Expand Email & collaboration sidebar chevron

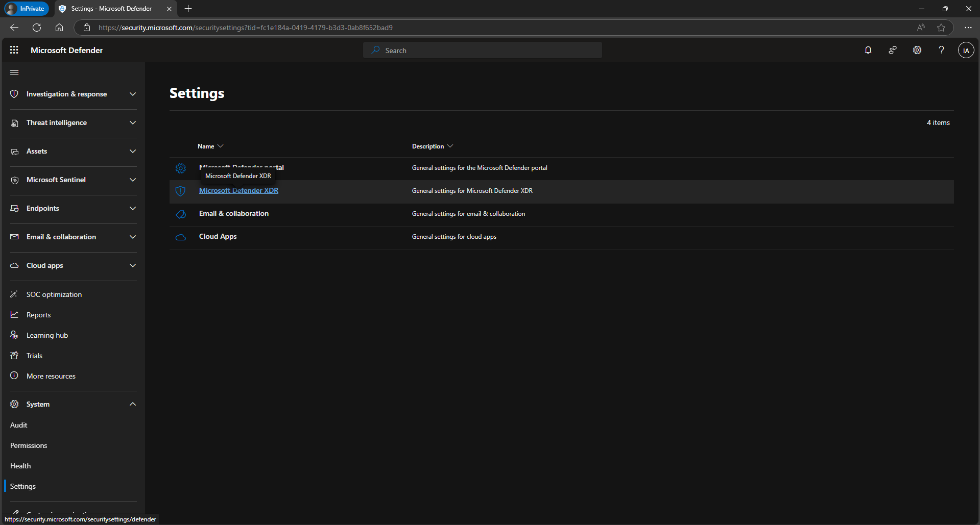point(133,237)
